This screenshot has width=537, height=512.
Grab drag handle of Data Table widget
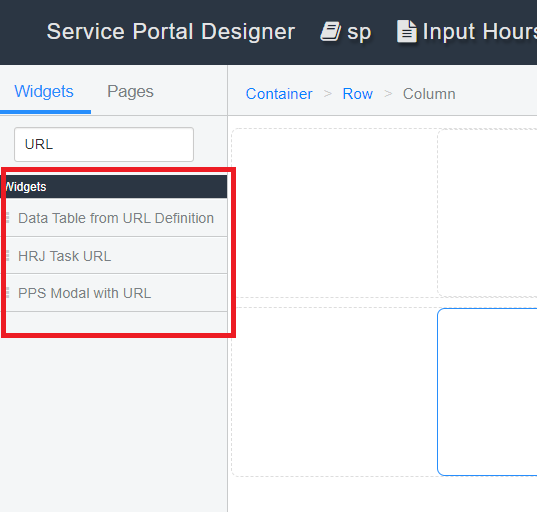click(8, 217)
